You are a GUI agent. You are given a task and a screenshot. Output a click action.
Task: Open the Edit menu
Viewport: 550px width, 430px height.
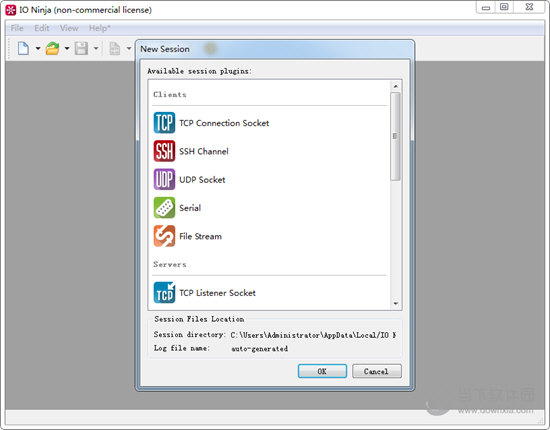pyautogui.click(x=42, y=28)
